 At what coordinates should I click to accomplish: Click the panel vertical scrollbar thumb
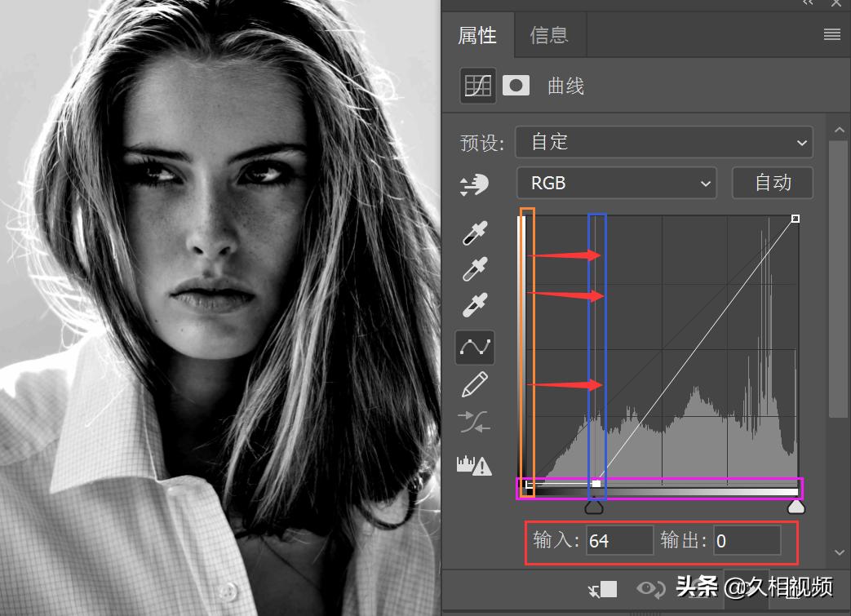point(839,280)
